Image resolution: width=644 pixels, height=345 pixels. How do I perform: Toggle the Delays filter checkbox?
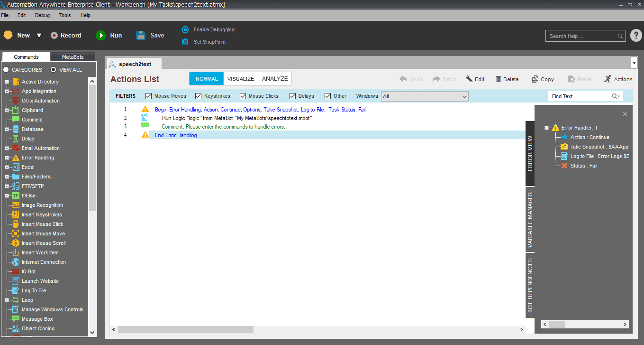pos(293,96)
